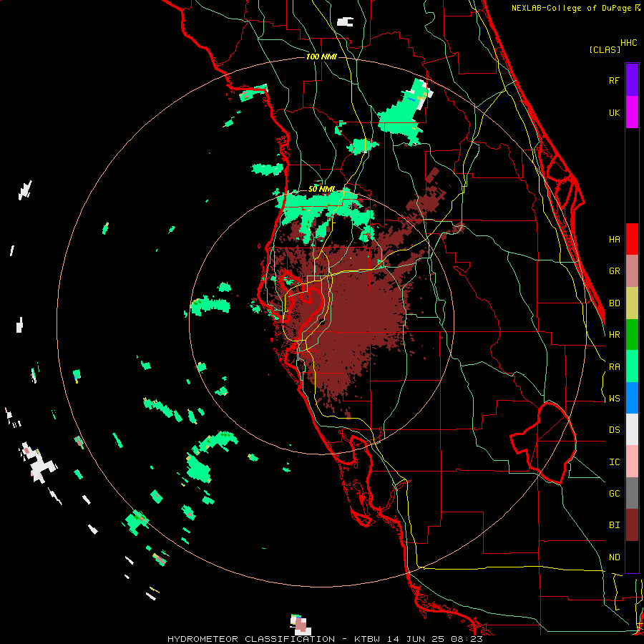Click the 08:23 time stamp

pos(469,639)
